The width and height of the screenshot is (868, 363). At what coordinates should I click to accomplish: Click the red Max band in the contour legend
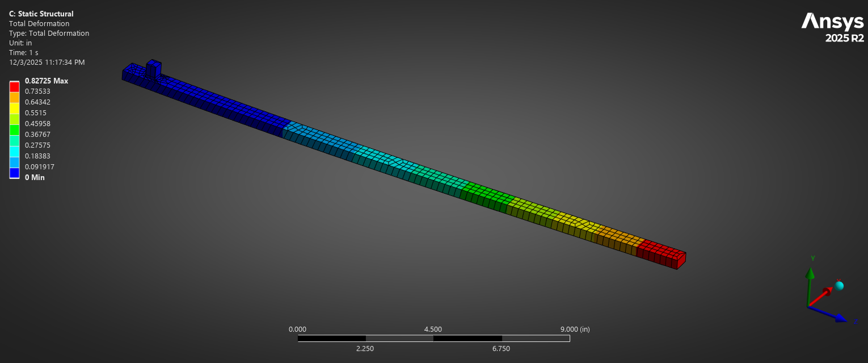point(14,86)
